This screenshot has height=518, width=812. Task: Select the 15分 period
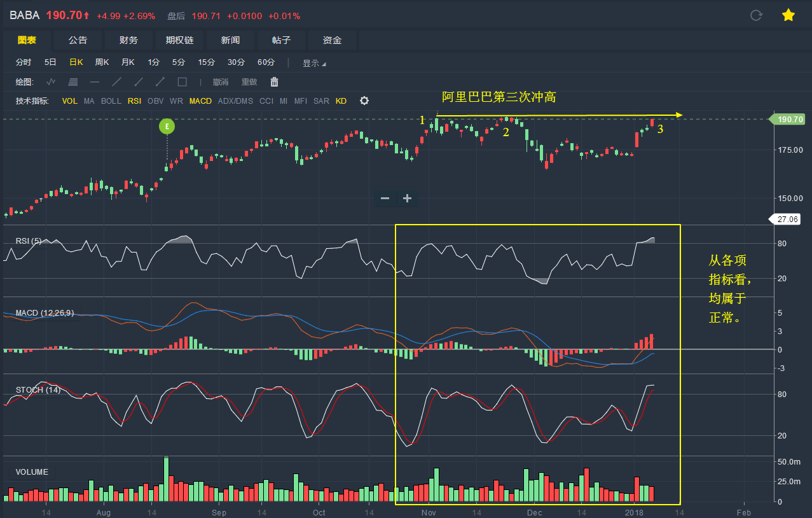click(x=206, y=62)
